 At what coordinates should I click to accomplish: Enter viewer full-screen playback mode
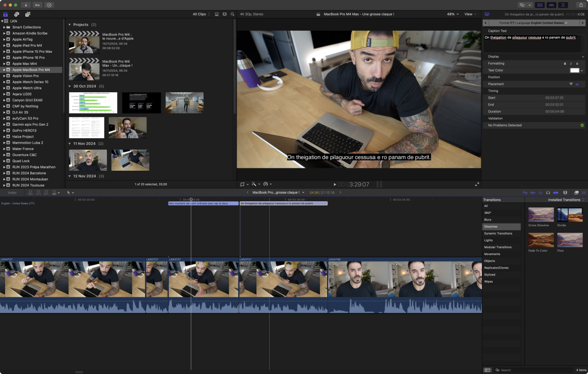point(477,184)
